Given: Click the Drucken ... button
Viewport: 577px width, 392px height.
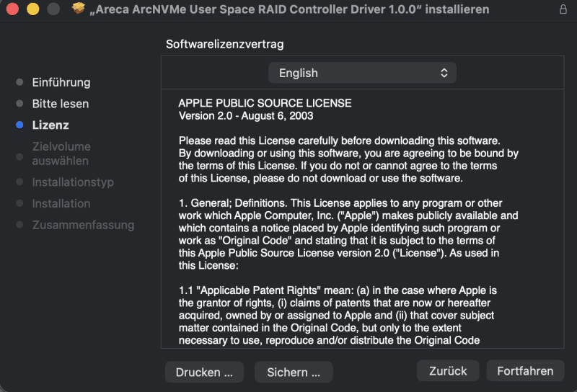Looking at the screenshot, I should pyautogui.click(x=204, y=372).
